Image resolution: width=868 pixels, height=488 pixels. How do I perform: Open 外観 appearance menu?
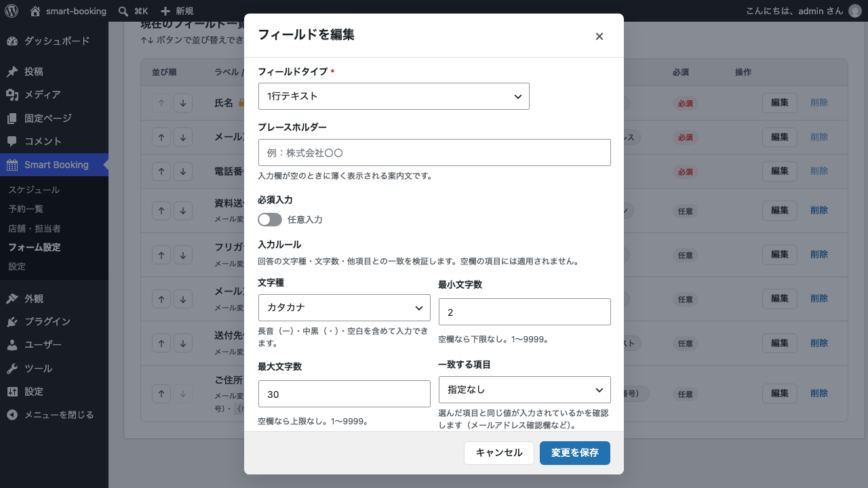point(54,298)
